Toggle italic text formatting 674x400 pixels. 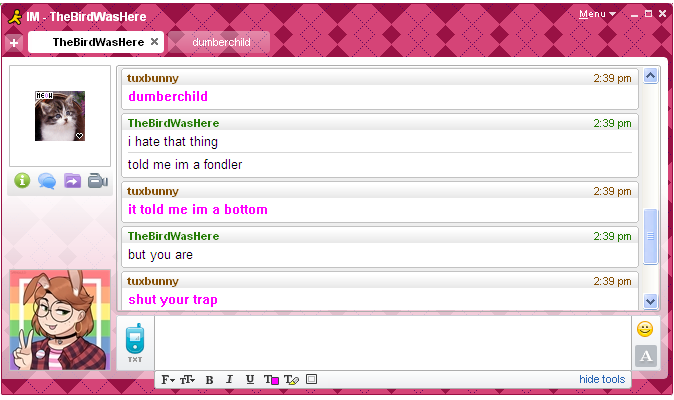pos(229,380)
